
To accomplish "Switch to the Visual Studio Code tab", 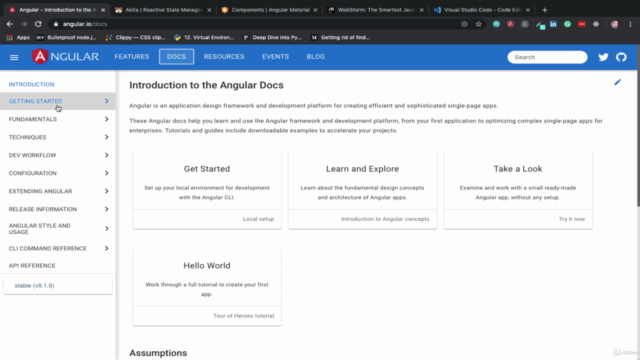I will point(482,10).
